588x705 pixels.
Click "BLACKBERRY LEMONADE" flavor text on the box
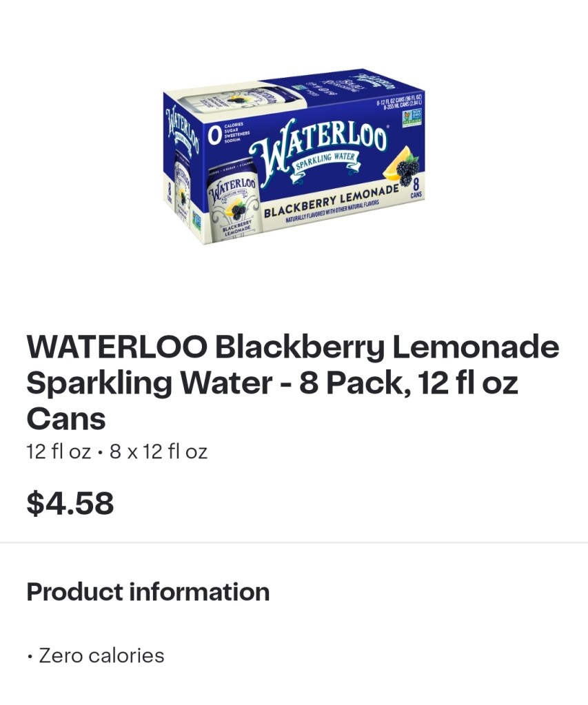pyautogui.click(x=331, y=198)
